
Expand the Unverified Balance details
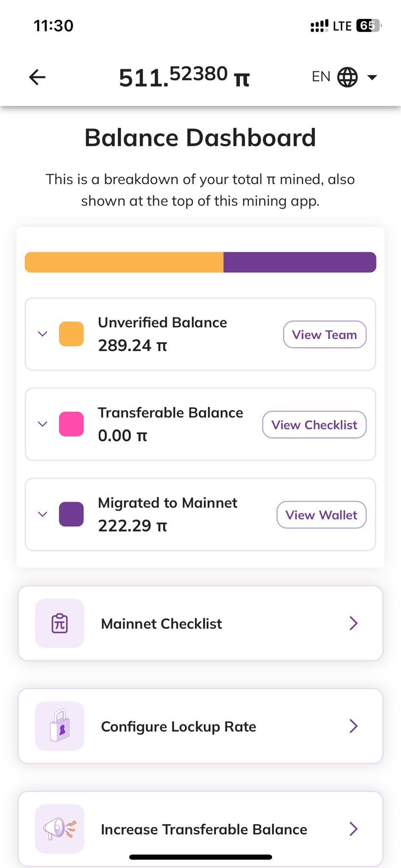coord(42,334)
